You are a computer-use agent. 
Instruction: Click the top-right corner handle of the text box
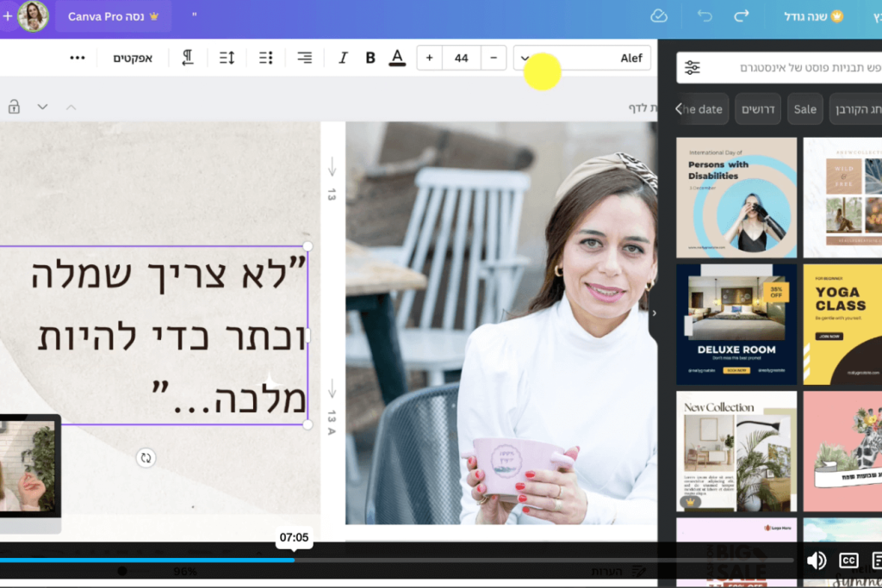[x=307, y=246]
